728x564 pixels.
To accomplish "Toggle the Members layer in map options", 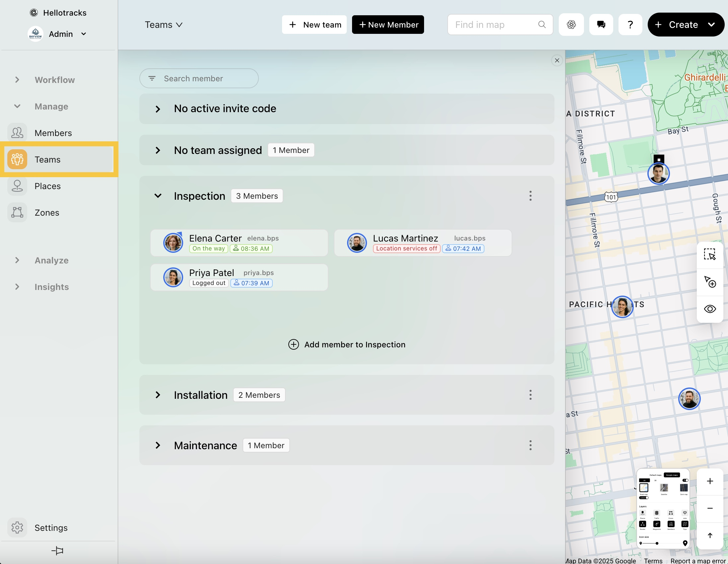I will pyautogui.click(x=671, y=524).
